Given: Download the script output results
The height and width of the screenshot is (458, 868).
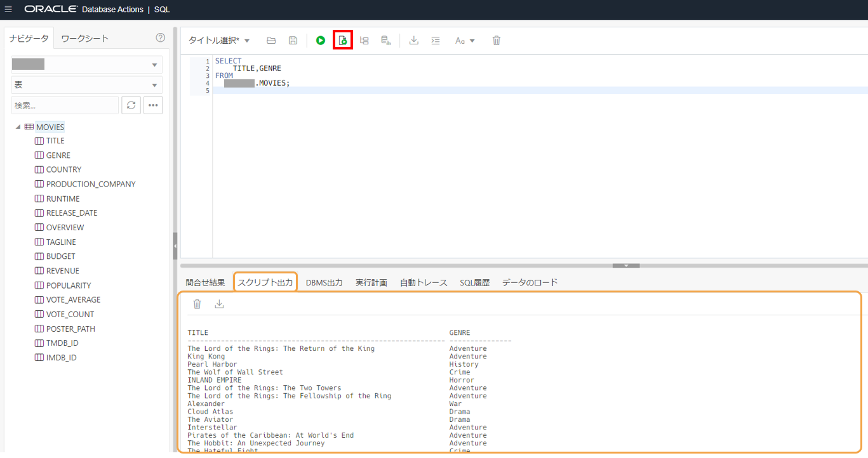Looking at the screenshot, I should click(x=218, y=303).
